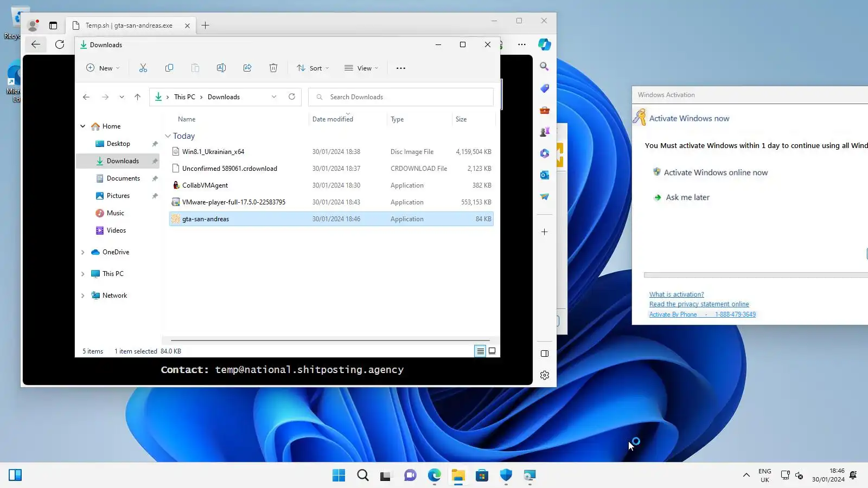
Task: Show hidden system tray icons
Action: pos(746,476)
